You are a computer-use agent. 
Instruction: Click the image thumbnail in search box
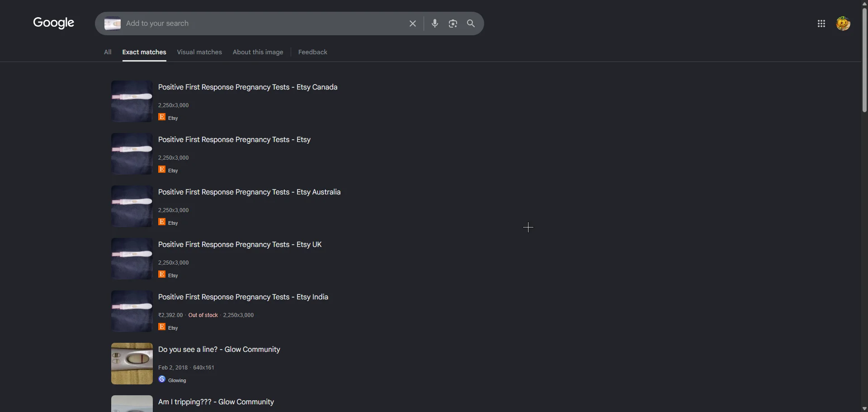point(113,24)
